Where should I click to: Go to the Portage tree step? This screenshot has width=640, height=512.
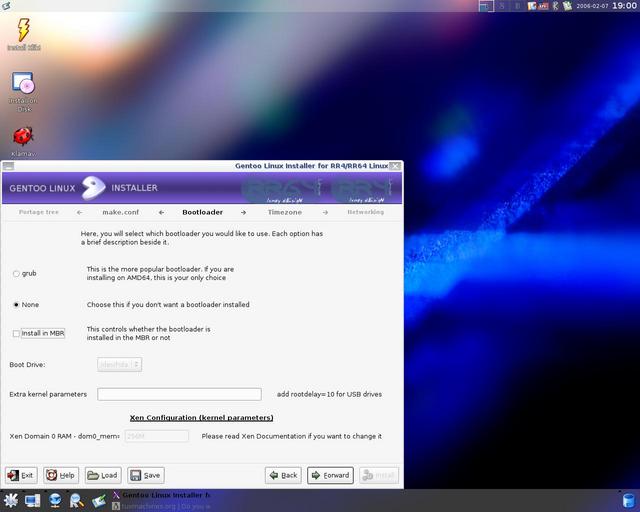[39, 212]
